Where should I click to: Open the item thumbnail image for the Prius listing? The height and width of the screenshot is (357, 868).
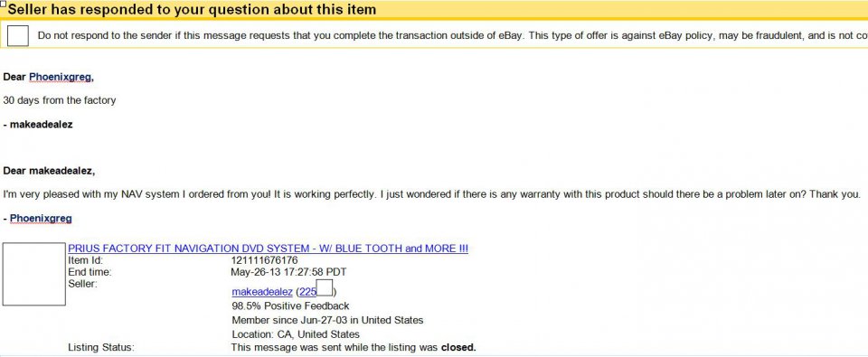click(33, 274)
